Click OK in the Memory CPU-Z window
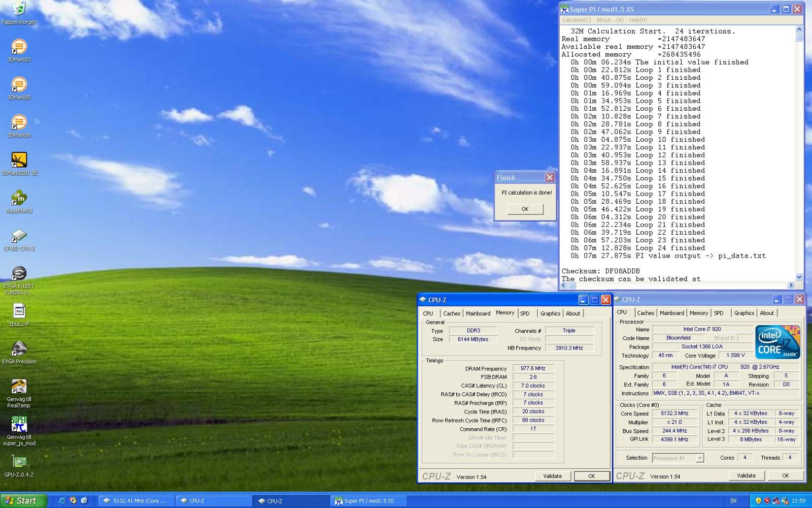 pyautogui.click(x=591, y=476)
